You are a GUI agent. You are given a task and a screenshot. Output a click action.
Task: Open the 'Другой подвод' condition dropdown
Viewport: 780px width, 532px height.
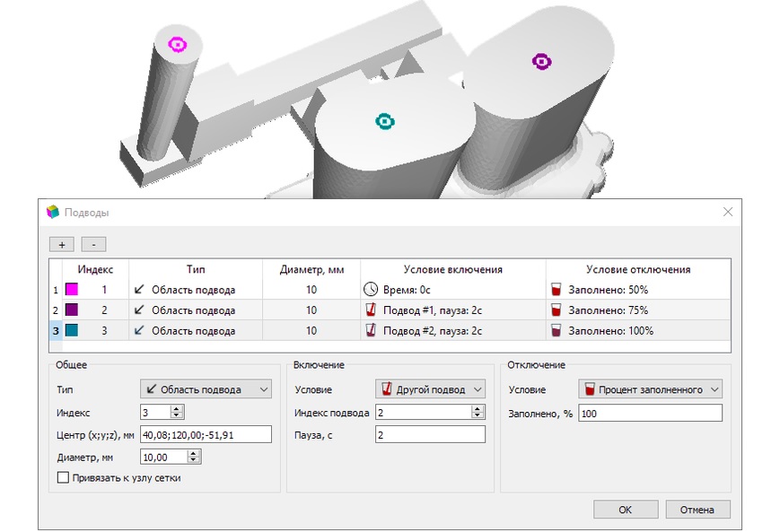(x=429, y=389)
